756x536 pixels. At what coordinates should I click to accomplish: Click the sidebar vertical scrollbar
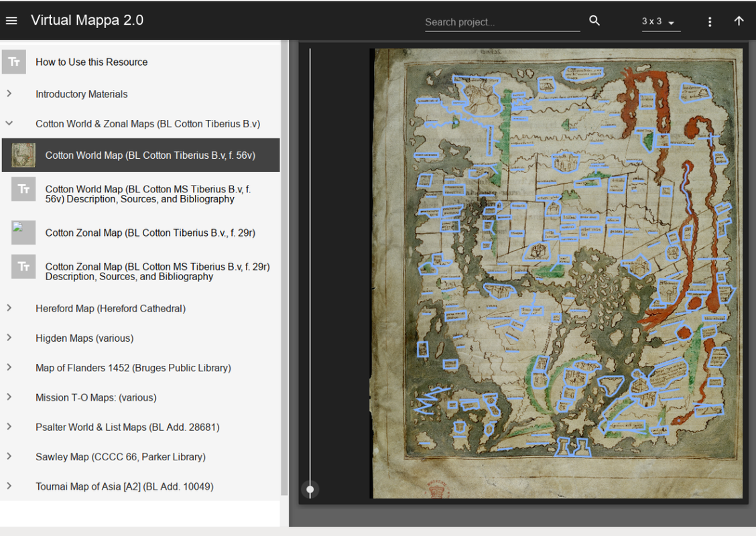284,267
